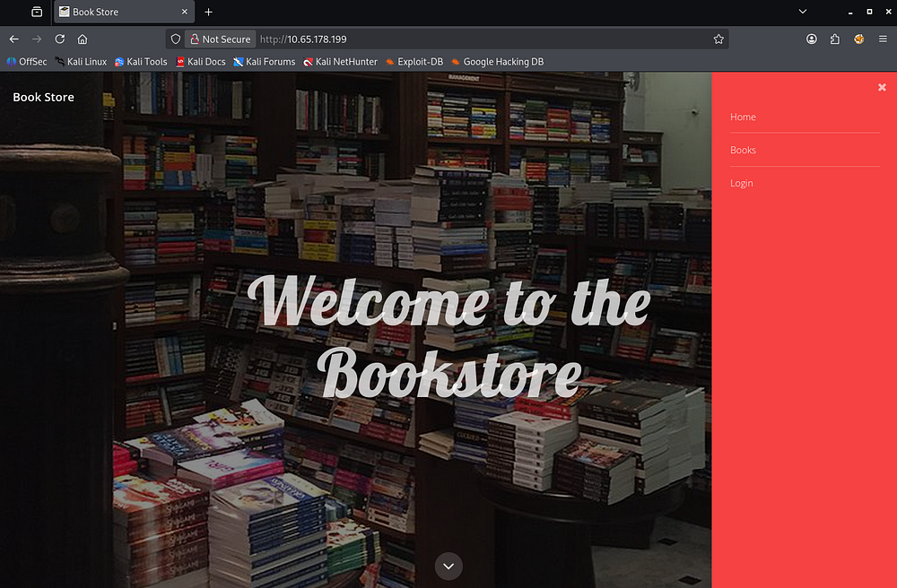The width and height of the screenshot is (897, 588).
Task: Go to the Books menu link
Action: coord(743,151)
